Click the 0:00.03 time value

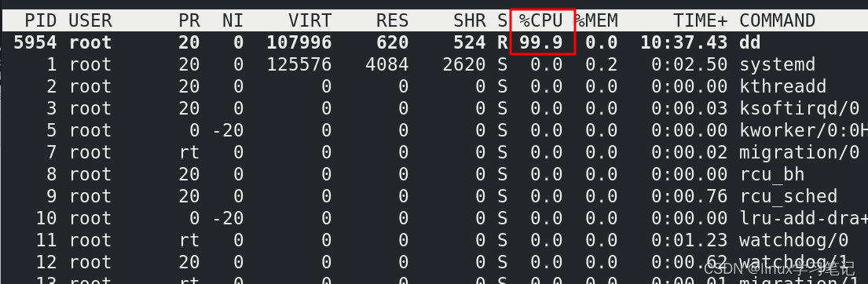689,108
